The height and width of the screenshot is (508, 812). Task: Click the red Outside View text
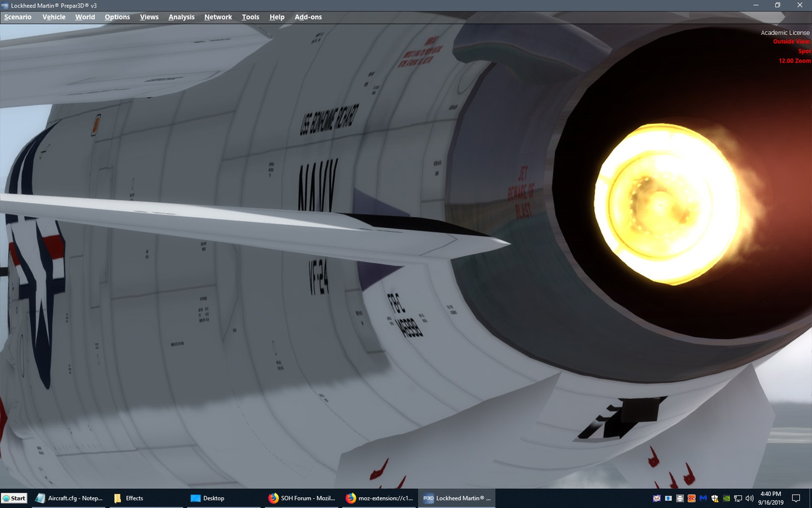[x=792, y=42]
